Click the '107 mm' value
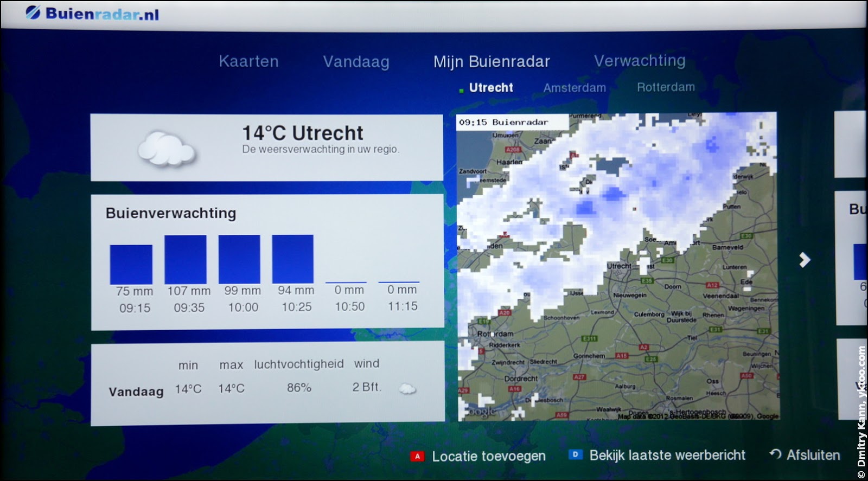Screen dimensions: 868x481 [188, 291]
